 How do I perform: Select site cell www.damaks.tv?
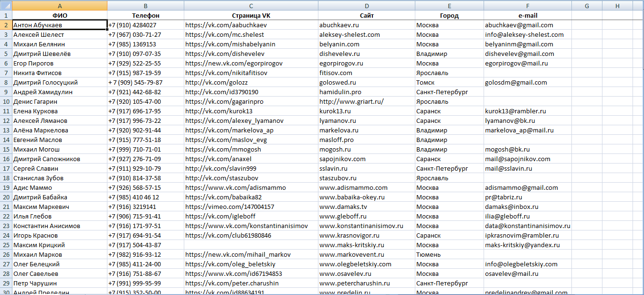tap(367, 207)
